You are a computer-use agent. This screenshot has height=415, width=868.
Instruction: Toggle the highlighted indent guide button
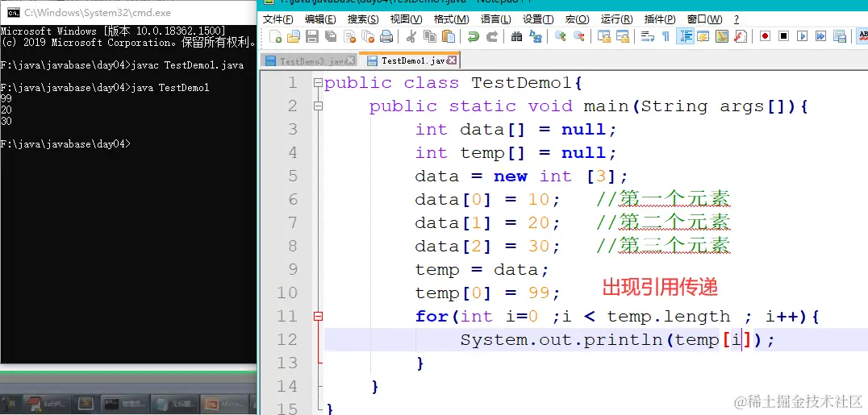(686, 36)
